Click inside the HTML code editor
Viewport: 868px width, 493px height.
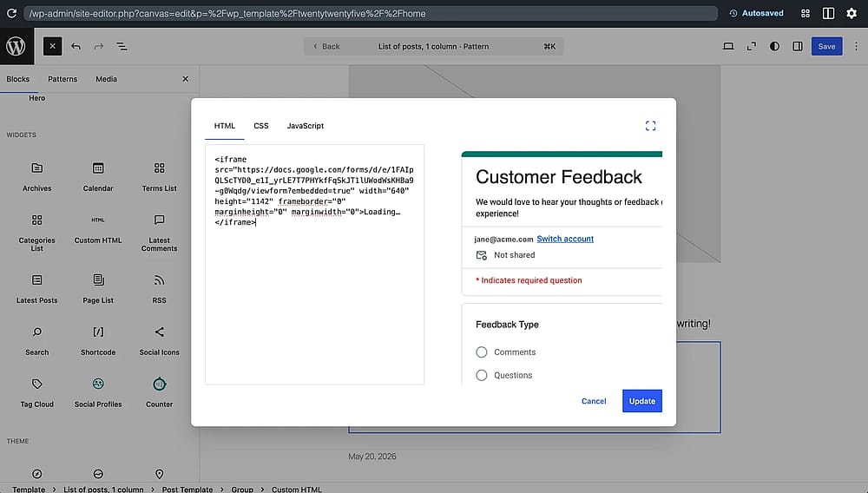coord(314,265)
